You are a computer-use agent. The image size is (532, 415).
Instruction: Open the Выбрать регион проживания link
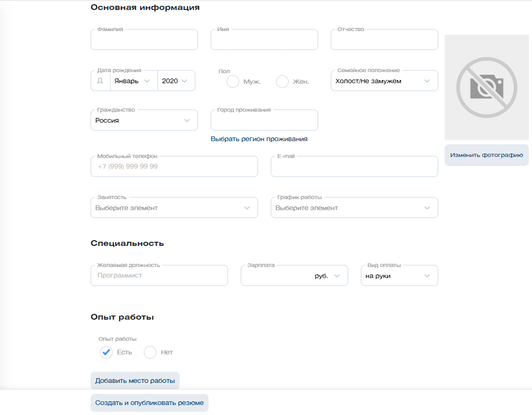(x=259, y=139)
